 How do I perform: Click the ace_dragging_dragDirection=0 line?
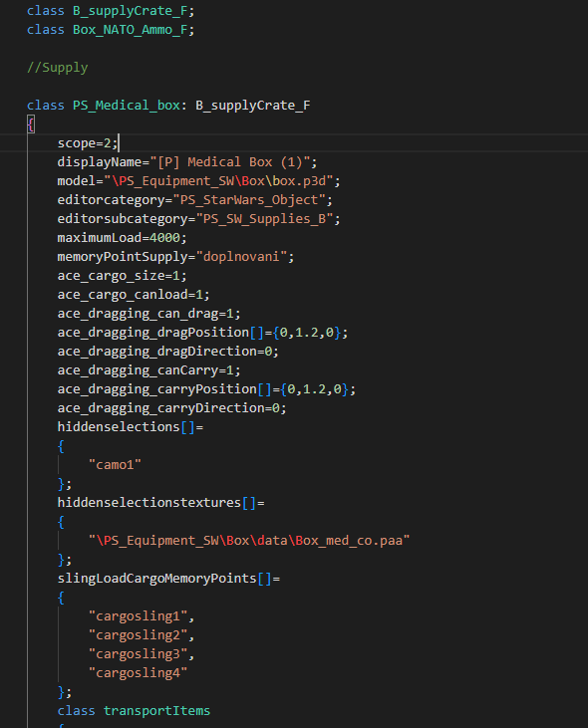tap(168, 351)
